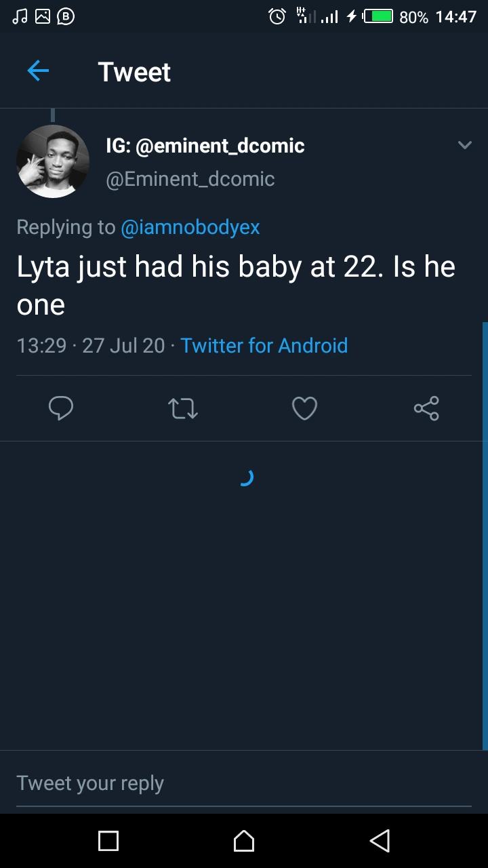Tap the alarm clock status icon
This screenshot has width=488, height=868.
coord(277,16)
